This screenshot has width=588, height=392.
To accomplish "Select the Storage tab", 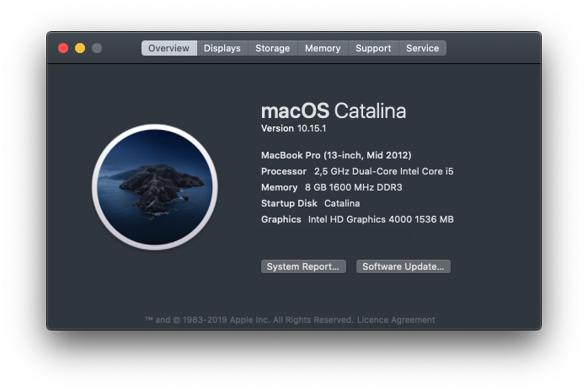I will (x=273, y=48).
